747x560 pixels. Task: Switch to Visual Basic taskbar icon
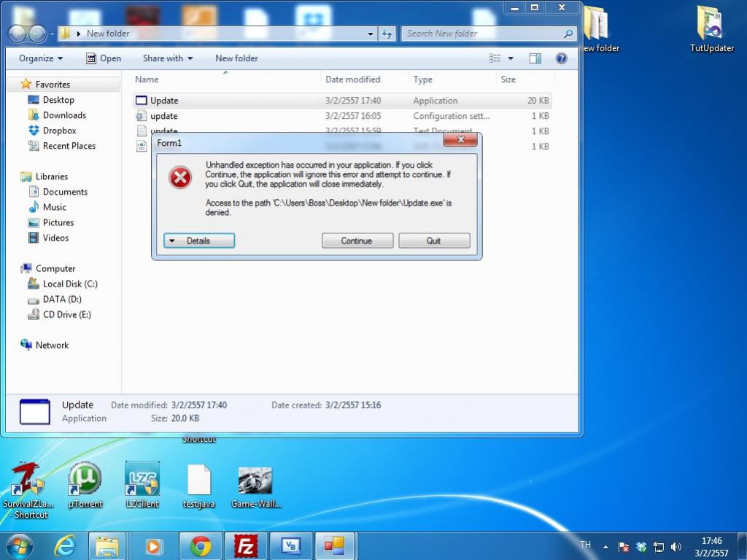290,546
